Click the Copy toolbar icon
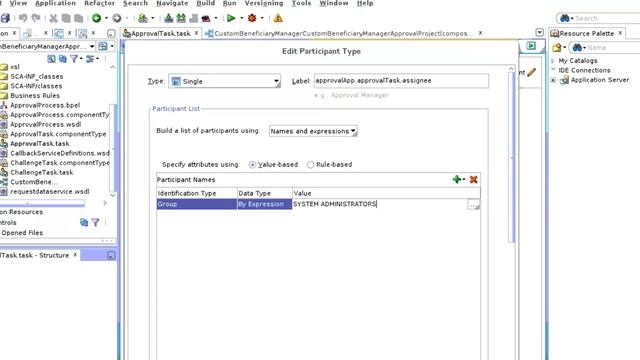 [66, 18]
